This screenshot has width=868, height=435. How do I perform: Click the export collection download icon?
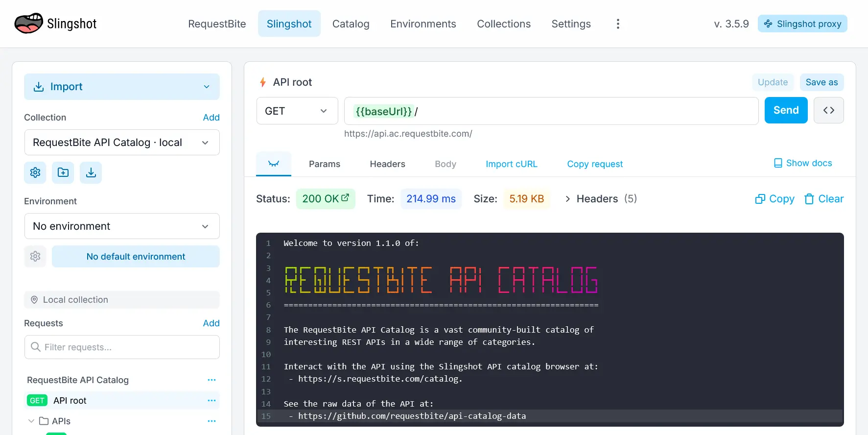(91, 172)
